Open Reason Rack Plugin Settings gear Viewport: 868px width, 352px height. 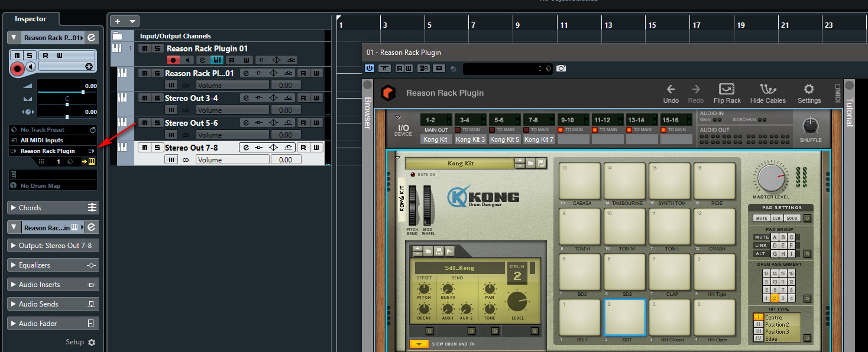pyautogui.click(x=809, y=89)
